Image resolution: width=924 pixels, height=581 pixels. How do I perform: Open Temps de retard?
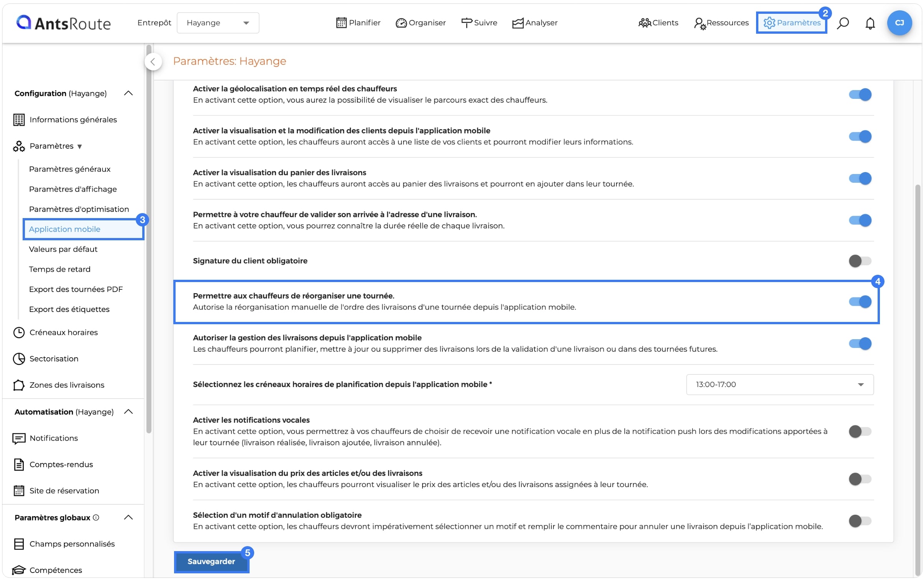tap(60, 269)
